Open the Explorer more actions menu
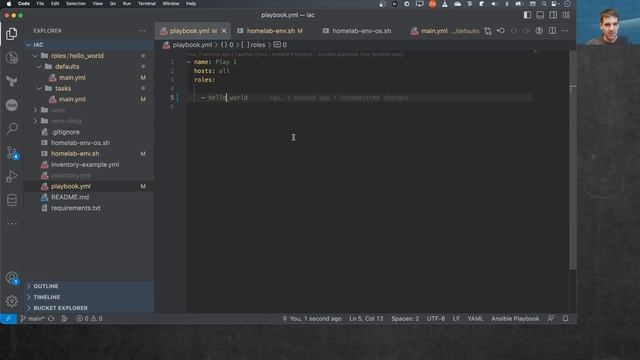 click(142, 31)
